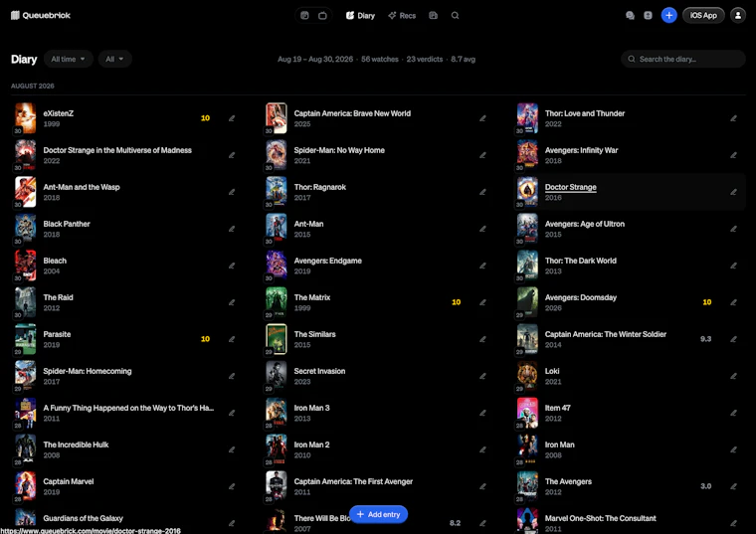Click the eXistenZ poster thumbnail
The height and width of the screenshot is (534, 756).
[25, 118]
